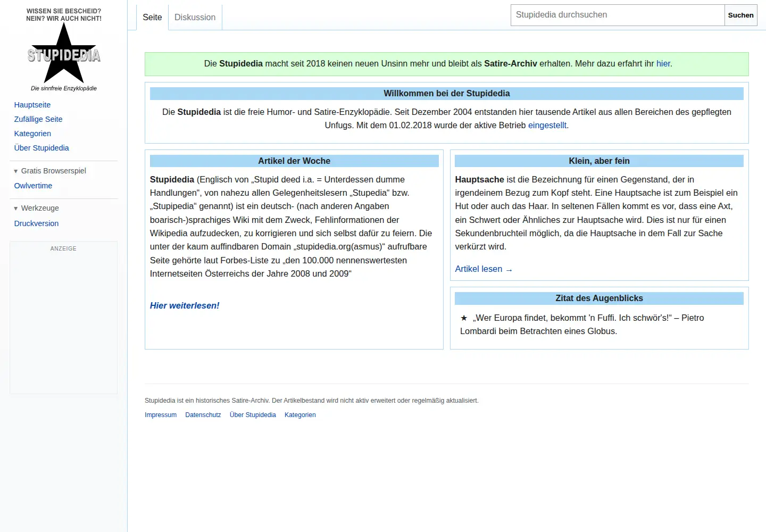Follow the 'hier' link in the green banner

[663, 63]
